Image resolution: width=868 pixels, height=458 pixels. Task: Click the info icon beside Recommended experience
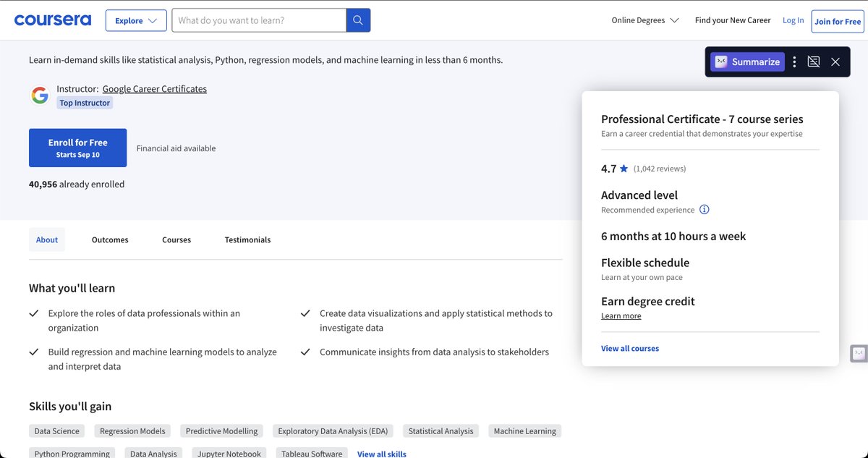pyautogui.click(x=705, y=210)
